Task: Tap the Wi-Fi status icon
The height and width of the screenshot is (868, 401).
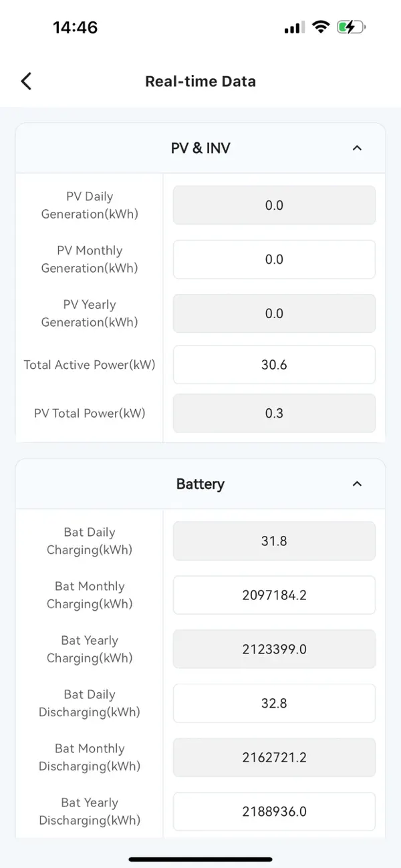Action: pyautogui.click(x=320, y=27)
